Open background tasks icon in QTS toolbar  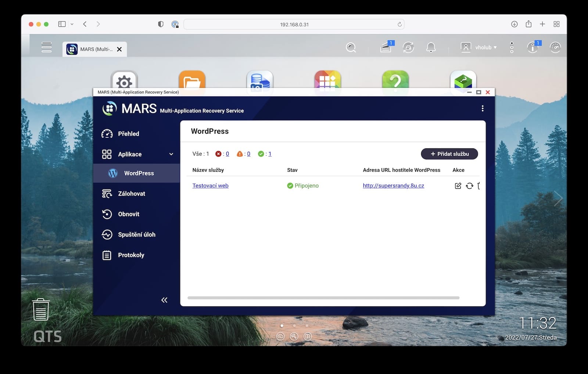pos(386,47)
